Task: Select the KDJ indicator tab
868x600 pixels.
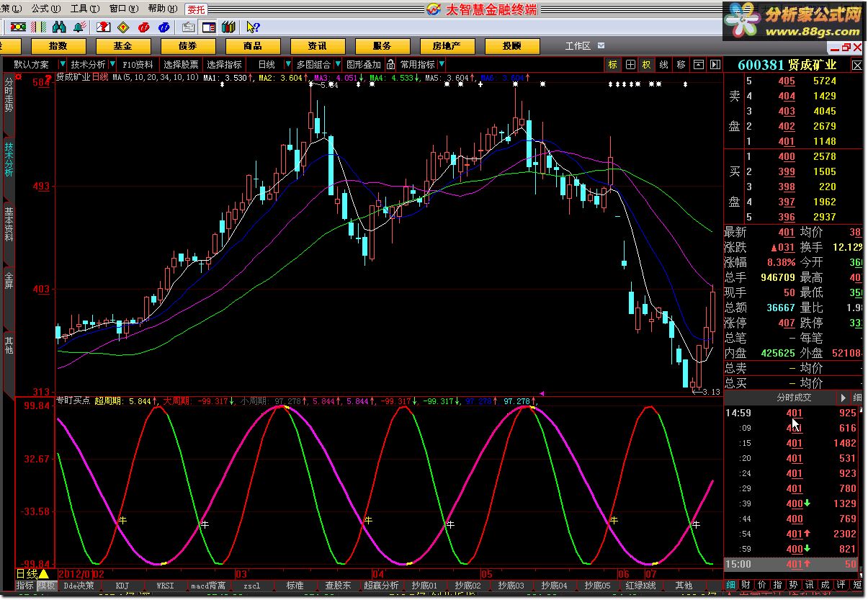Action: tap(122, 586)
